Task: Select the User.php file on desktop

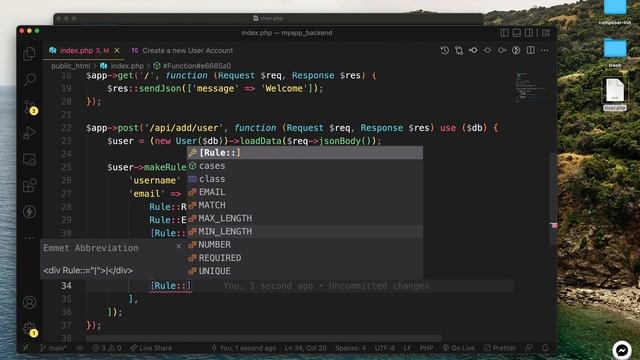Action: click(x=615, y=94)
